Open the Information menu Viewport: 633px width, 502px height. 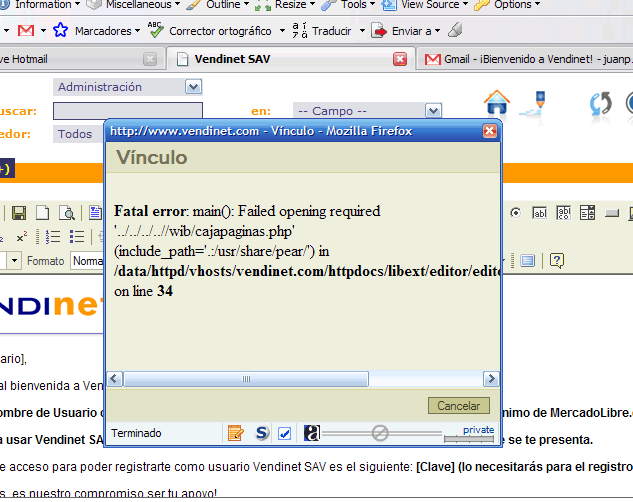pos(43,5)
